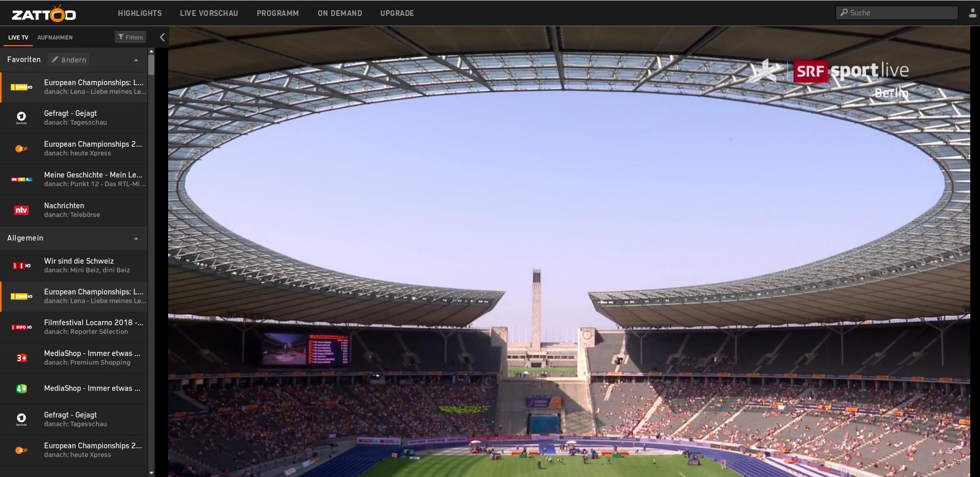
Task: Collapse the Favoriten section
Action: pos(136,60)
